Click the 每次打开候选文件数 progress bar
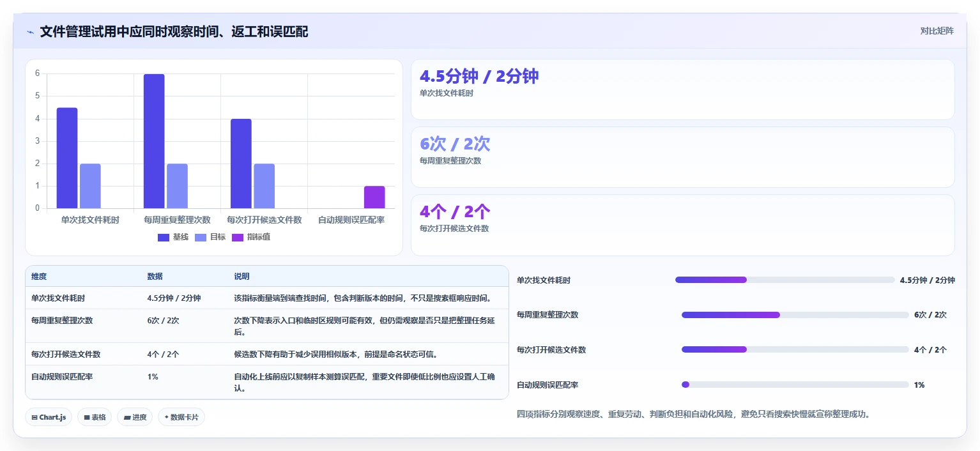 795,349
